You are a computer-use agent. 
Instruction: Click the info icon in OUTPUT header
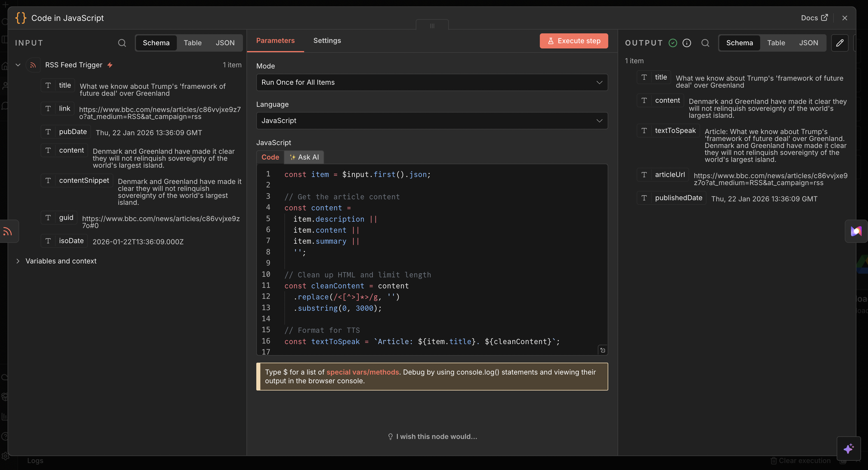point(687,43)
